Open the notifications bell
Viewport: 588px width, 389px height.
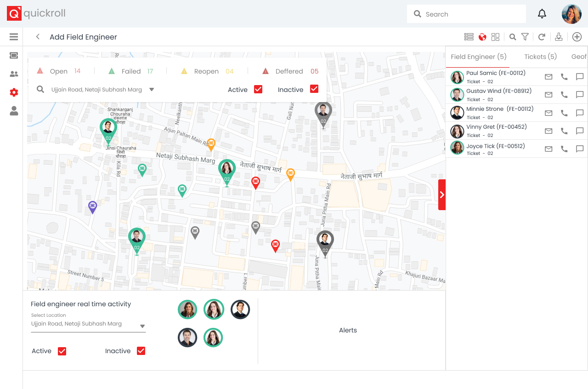[x=542, y=14]
